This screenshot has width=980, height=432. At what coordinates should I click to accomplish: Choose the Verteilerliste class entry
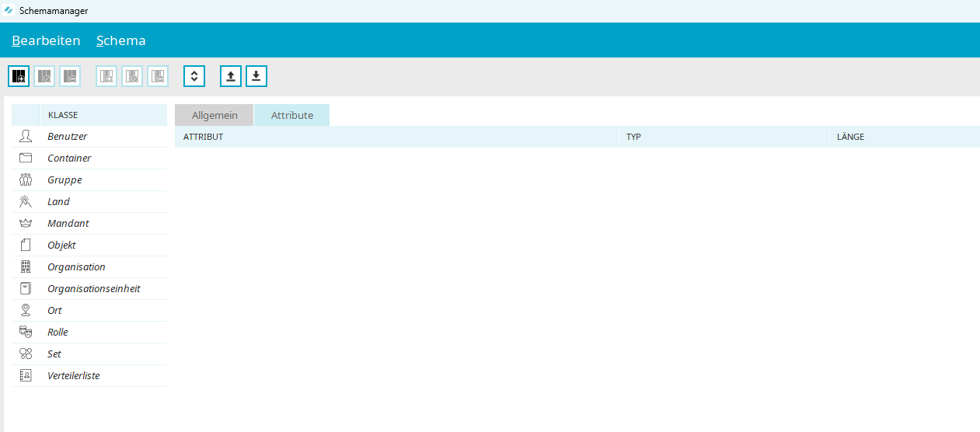(73, 376)
